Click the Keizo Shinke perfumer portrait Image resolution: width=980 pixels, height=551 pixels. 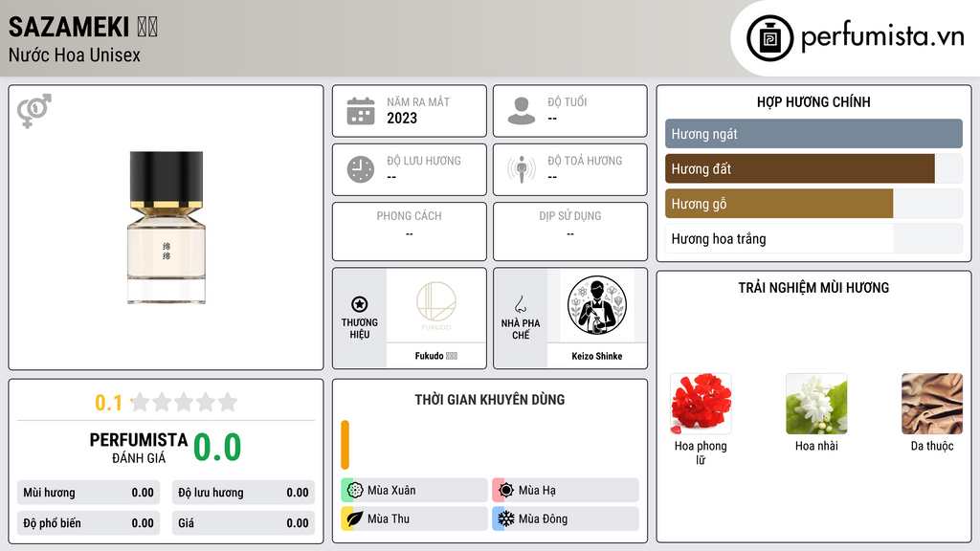597,305
